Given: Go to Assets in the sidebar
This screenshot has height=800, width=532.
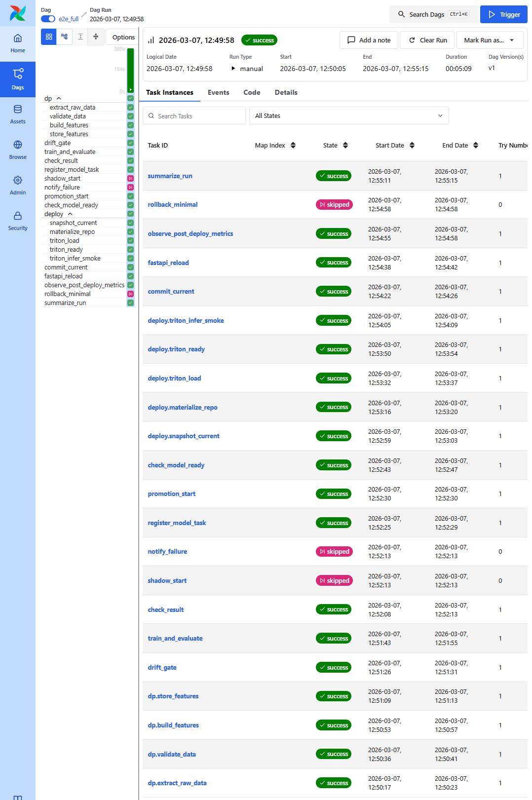Looking at the screenshot, I should 18,114.
